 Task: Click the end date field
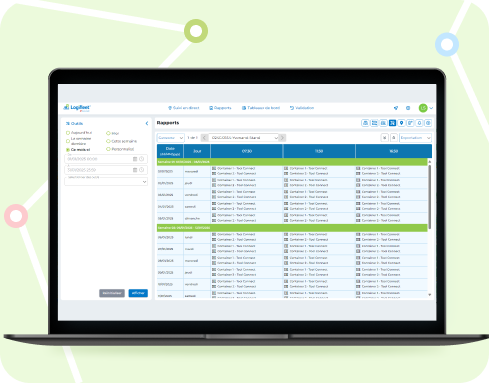click(x=106, y=170)
